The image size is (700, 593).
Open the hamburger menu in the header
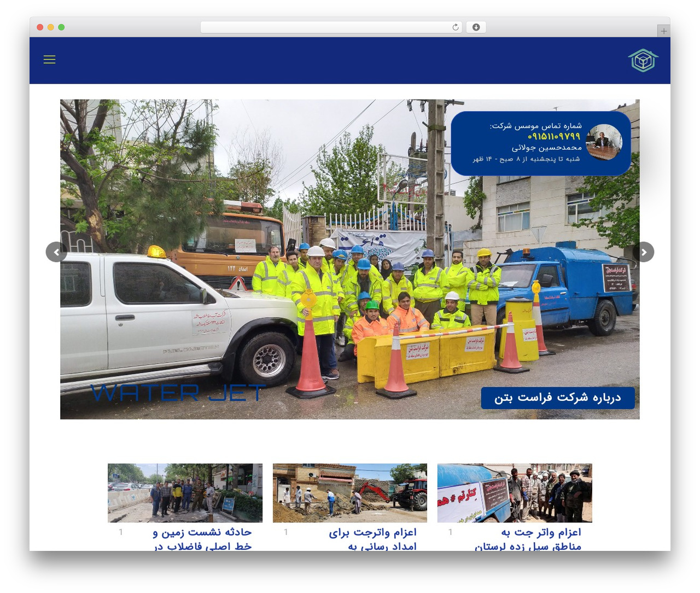point(49,60)
